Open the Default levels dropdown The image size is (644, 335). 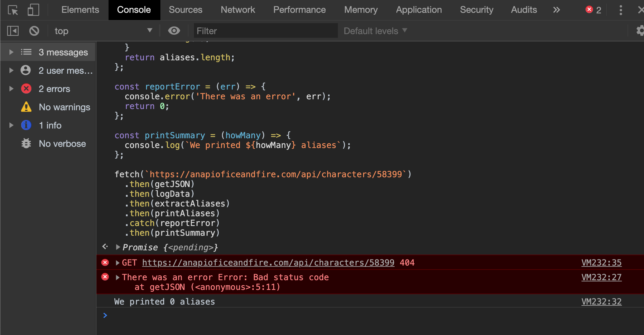pyautogui.click(x=375, y=31)
